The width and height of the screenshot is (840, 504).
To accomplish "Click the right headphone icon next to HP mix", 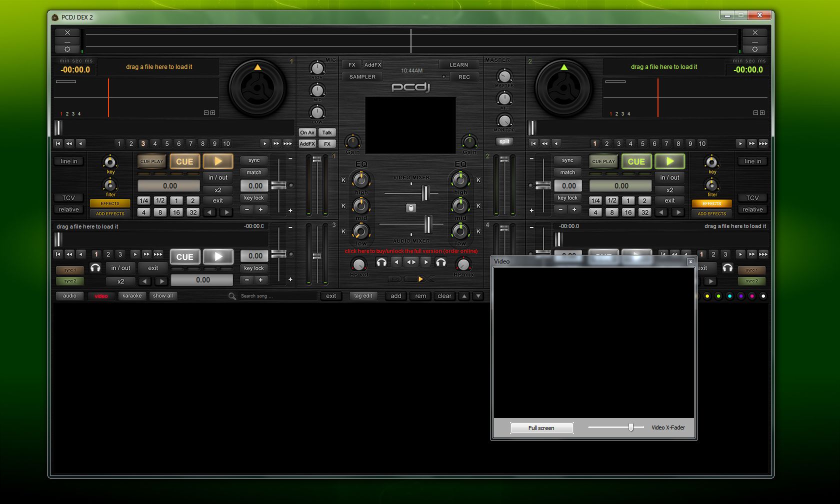I will (x=440, y=262).
